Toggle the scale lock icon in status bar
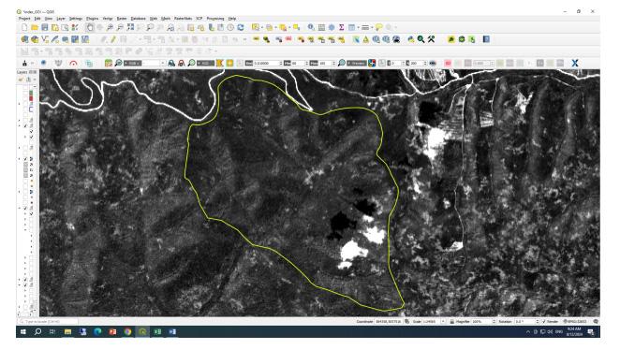Image resolution: width=620 pixels, height=364 pixels. tap(452, 321)
